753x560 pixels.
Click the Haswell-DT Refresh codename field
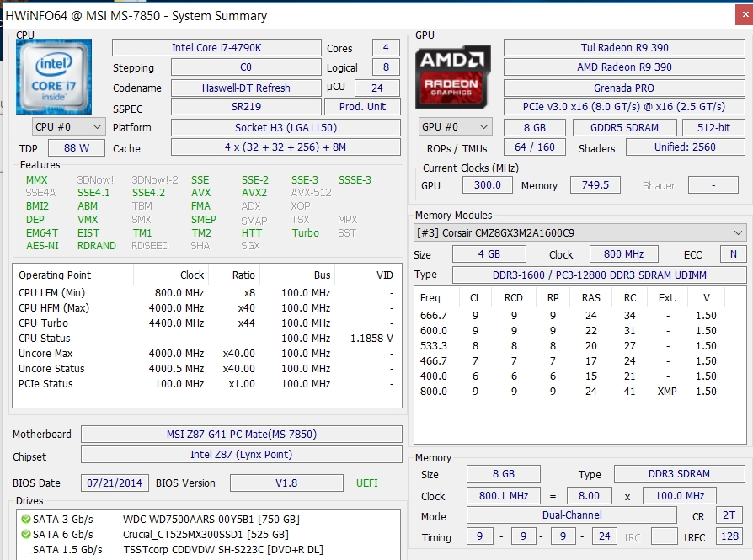point(246,88)
